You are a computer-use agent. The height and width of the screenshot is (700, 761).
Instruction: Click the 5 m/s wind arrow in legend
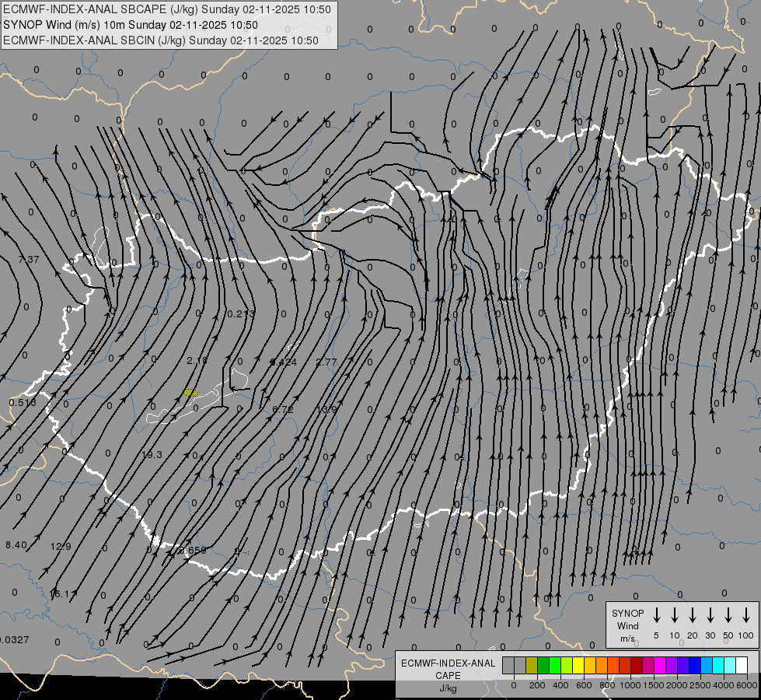656,615
